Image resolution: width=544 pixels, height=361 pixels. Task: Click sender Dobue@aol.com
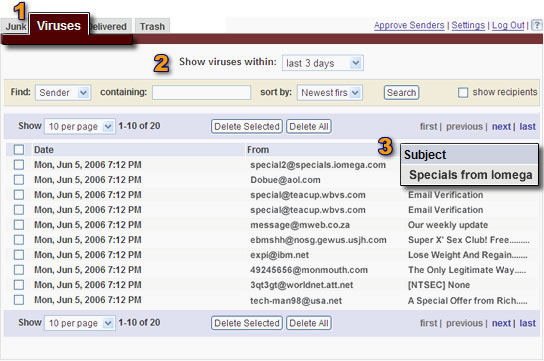point(285,180)
